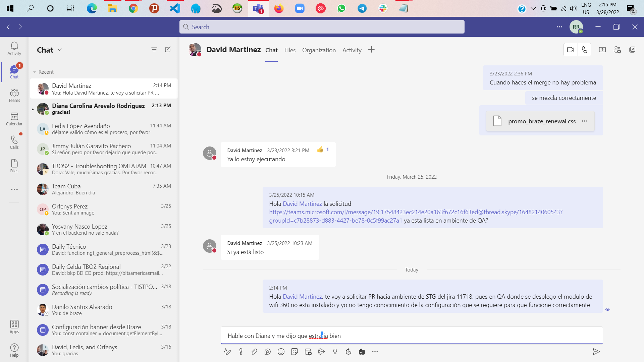Open more options on promo_braze_renewal.css

pyautogui.click(x=585, y=121)
